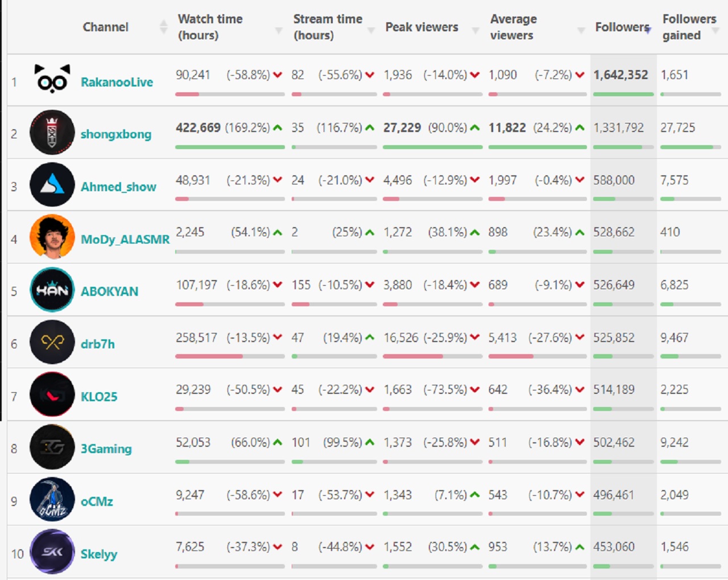Viewport: 728px width, 580px height.
Task: Click the Average viewers sort arrow
Action: [x=581, y=30]
